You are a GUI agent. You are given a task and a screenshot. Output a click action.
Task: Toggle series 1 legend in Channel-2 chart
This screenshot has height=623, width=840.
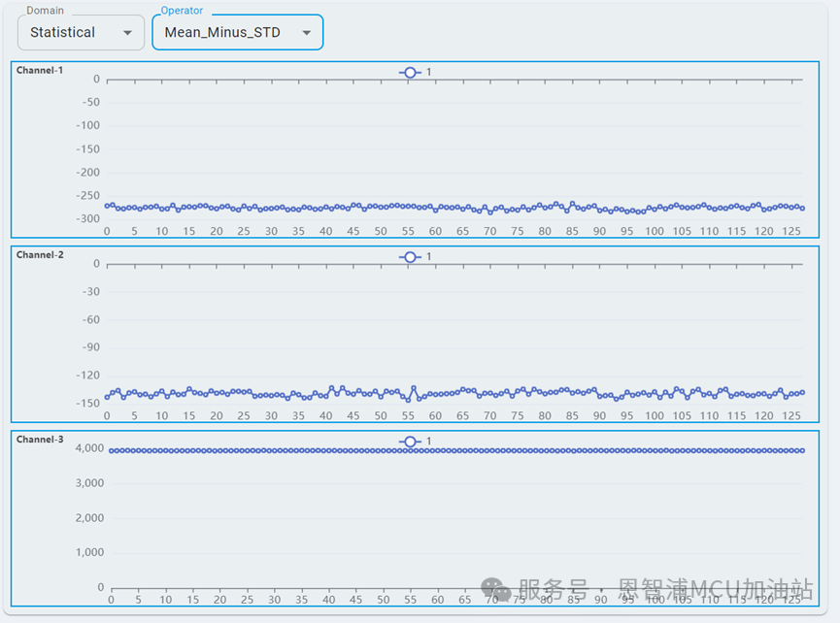[x=416, y=257]
